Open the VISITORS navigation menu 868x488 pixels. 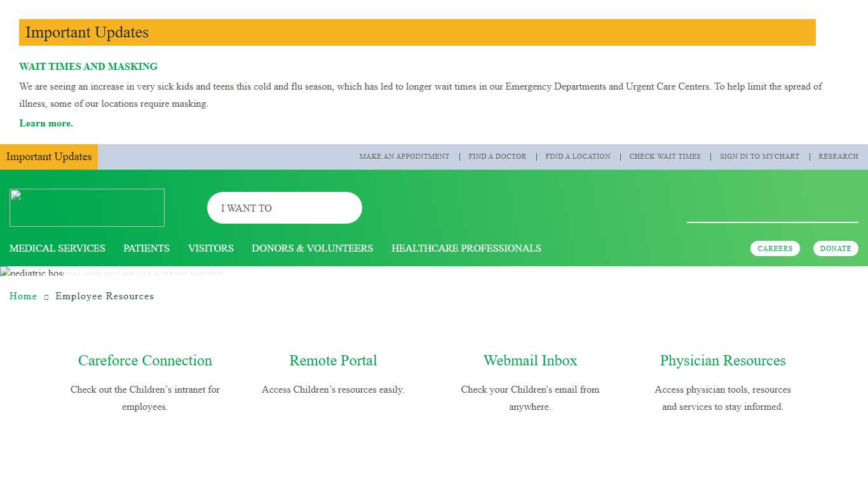click(210, 248)
